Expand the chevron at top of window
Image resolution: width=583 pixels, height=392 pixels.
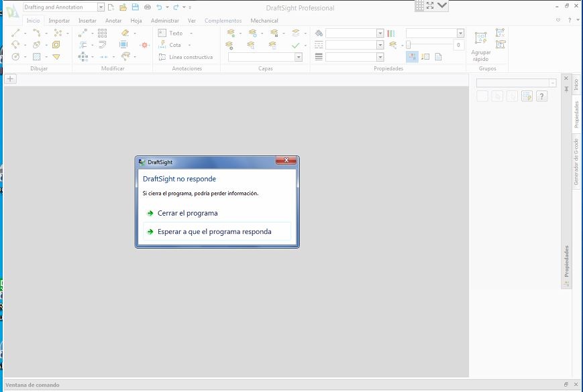point(442,5)
